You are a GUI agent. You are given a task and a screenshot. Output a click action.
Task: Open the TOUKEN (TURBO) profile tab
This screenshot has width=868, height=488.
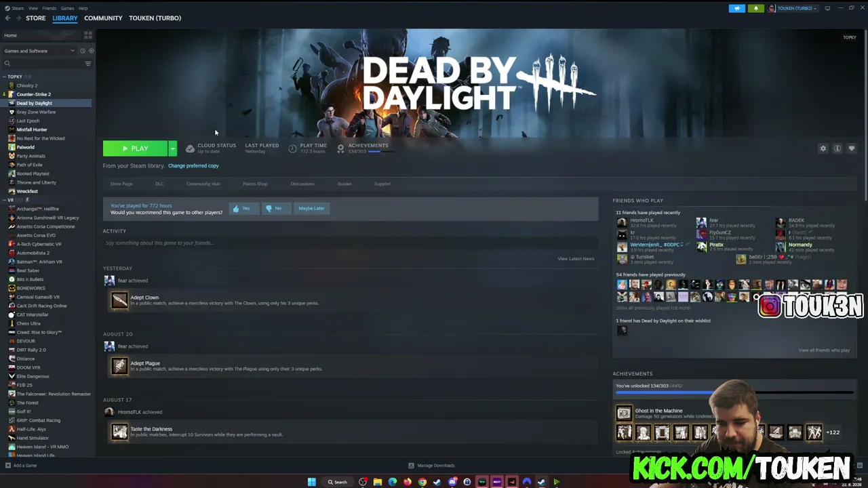[155, 18]
